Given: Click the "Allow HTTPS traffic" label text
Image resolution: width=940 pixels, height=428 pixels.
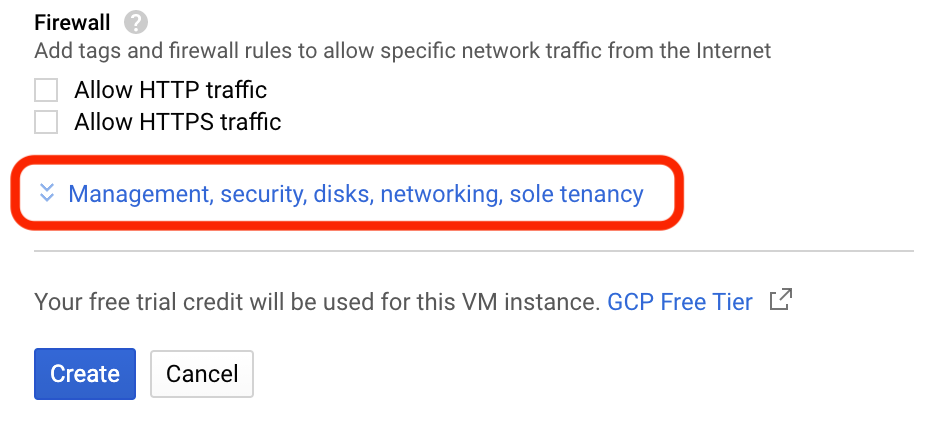Looking at the screenshot, I should point(177,123).
